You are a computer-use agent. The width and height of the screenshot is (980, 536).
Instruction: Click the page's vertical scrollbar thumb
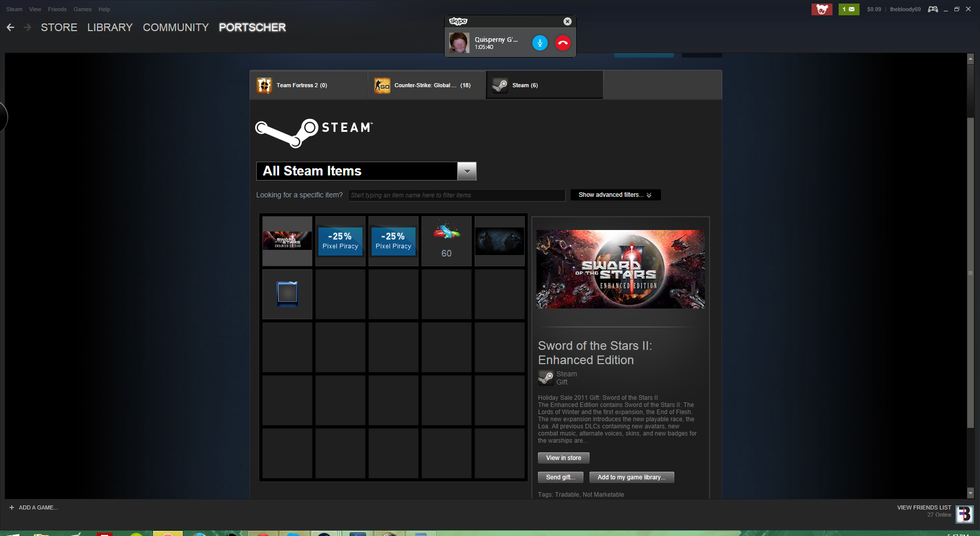(x=970, y=273)
